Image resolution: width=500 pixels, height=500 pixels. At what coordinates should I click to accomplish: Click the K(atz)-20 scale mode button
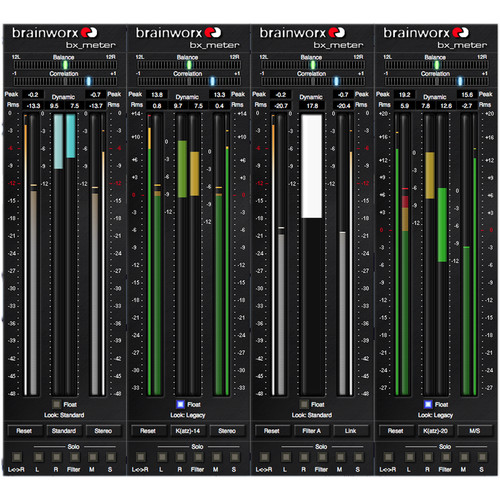[x=435, y=431]
